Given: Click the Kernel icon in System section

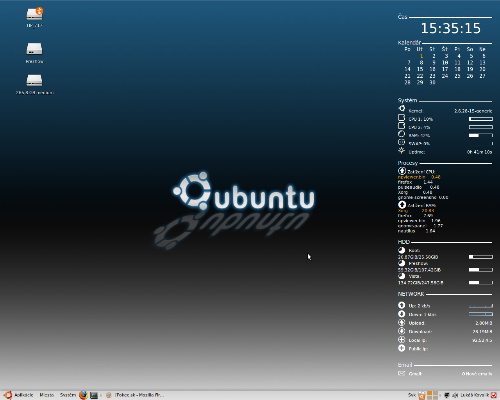Looking at the screenshot, I should (x=402, y=108).
